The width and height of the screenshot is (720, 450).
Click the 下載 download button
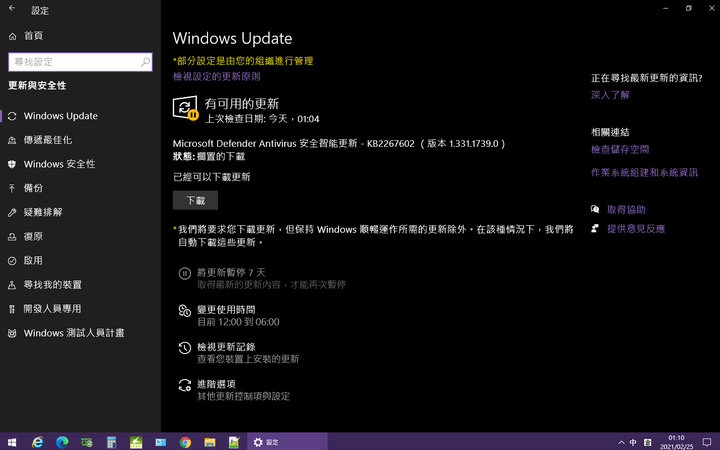195,201
